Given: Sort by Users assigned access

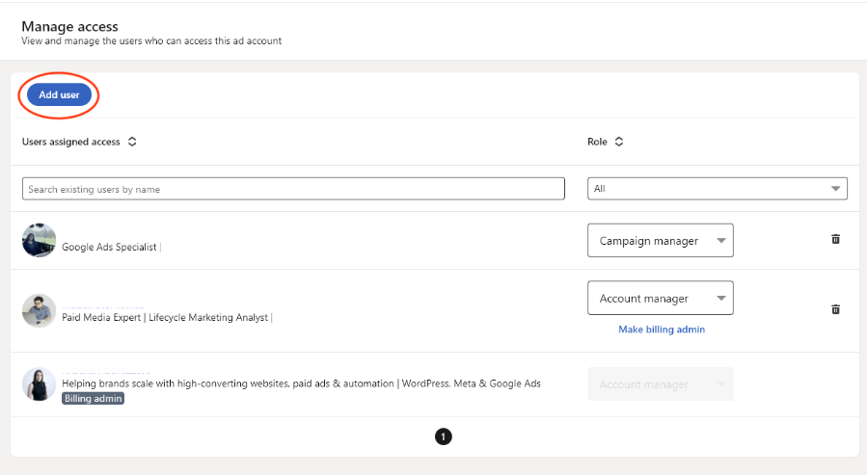Looking at the screenshot, I should point(132,142).
